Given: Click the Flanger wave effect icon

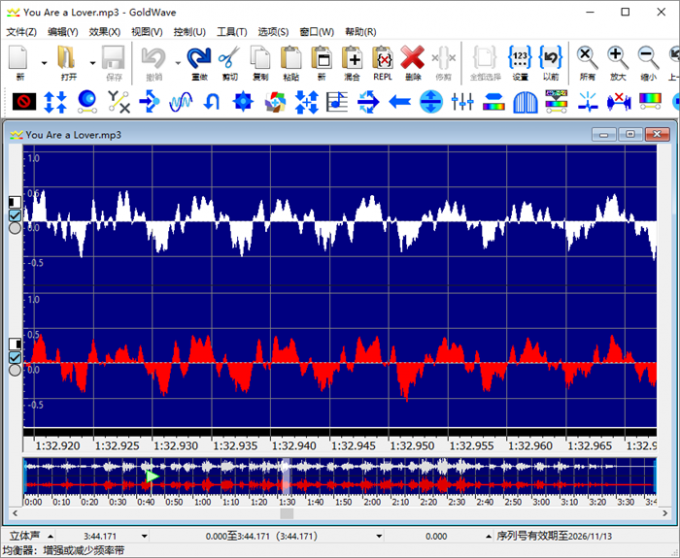Looking at the screenshot, I should [x=181, y=102].
